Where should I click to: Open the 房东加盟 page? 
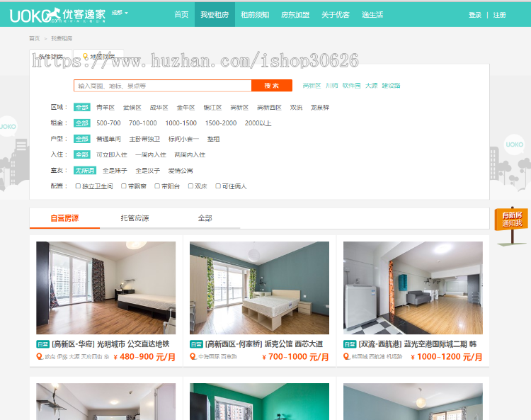pyautogui.click(x=295, y=15)
